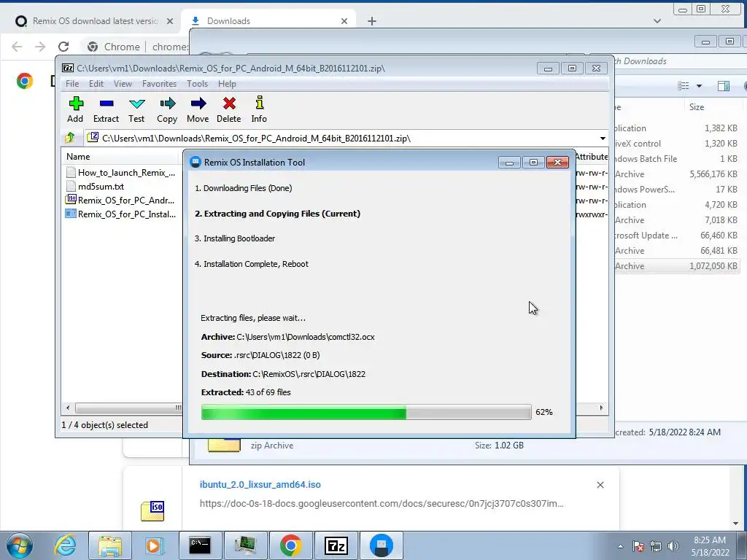
Task: Open Explorer view options dropdown arrow
Action: tap(700, 86)
